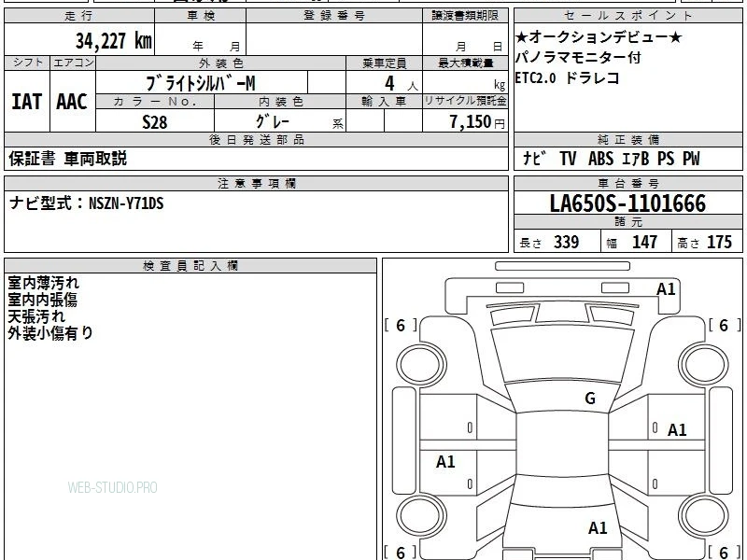Image resolution: width=747 pixels, height=560 pixels.
Task: Click the 登録番号 header cell
Action: click(x=334, y=15)
